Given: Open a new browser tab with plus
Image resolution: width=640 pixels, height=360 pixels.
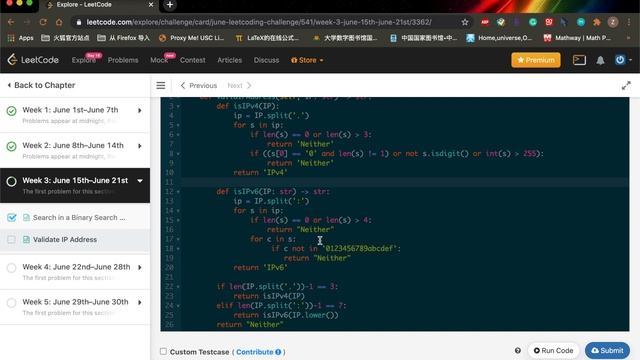Looking at the screenshot, I should pyautogui.click(x=170, y=5).
